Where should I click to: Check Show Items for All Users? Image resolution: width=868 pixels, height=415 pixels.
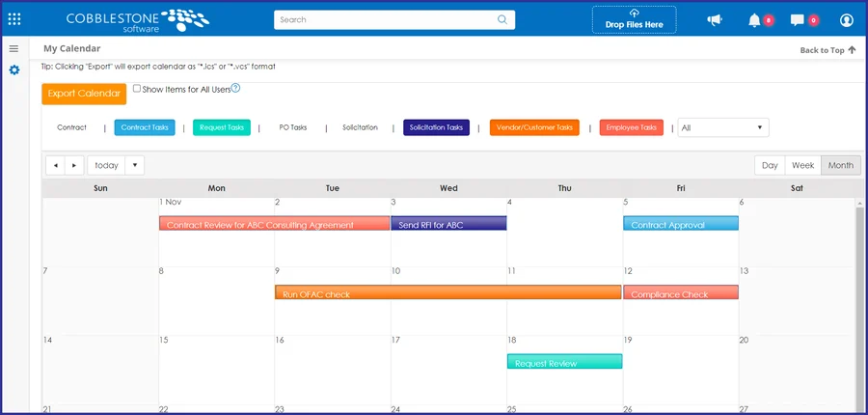pyautogui.click(x=136, y=89)
